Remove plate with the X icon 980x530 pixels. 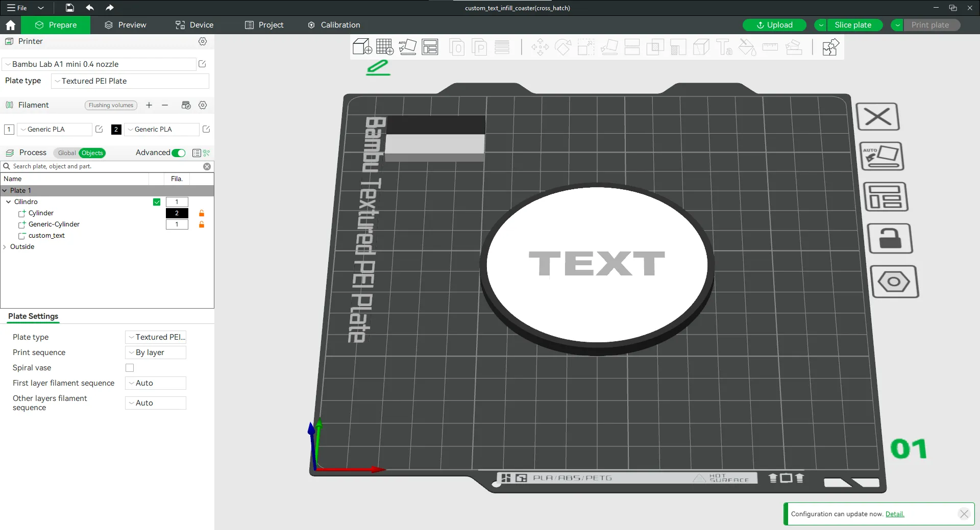pyautogui.click(x=877, y=117)
